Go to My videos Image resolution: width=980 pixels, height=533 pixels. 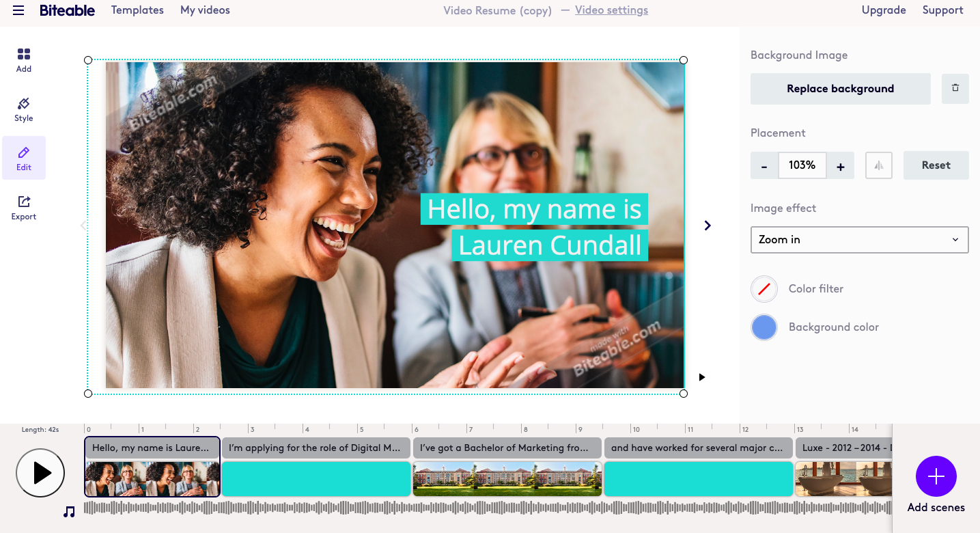click(x=205, y=10)
